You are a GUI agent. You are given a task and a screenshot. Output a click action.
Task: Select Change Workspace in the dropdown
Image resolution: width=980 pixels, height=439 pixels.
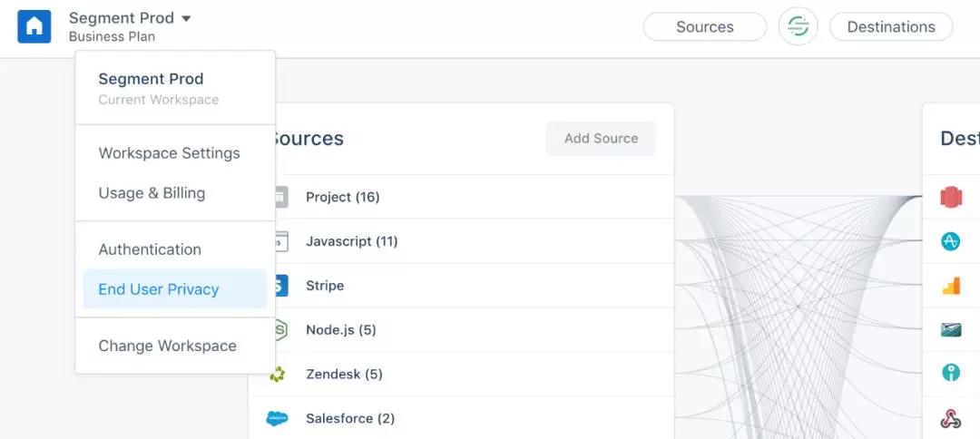click(x=167, y=346)
